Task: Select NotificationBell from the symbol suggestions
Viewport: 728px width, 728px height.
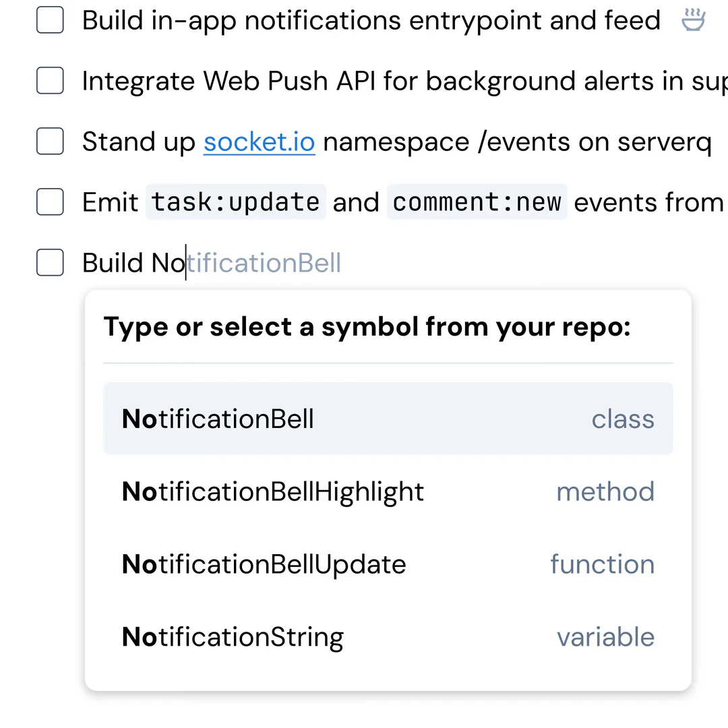Action: [217, 419]
